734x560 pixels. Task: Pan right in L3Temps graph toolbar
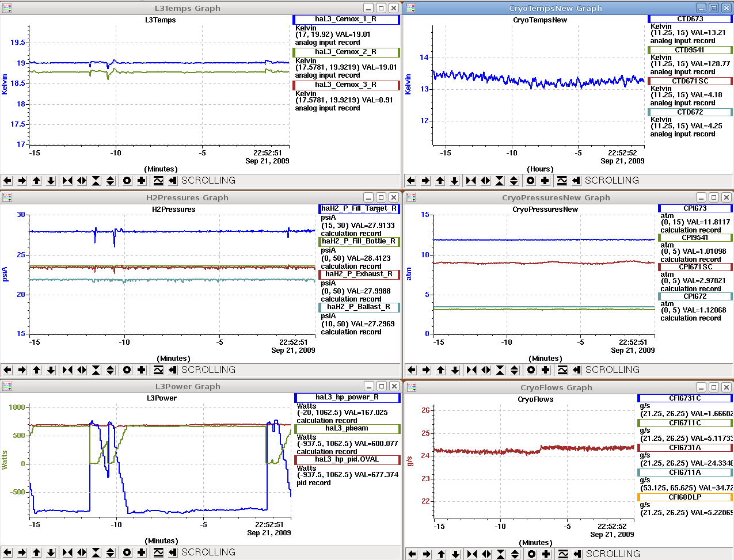[x=22, y=181]
